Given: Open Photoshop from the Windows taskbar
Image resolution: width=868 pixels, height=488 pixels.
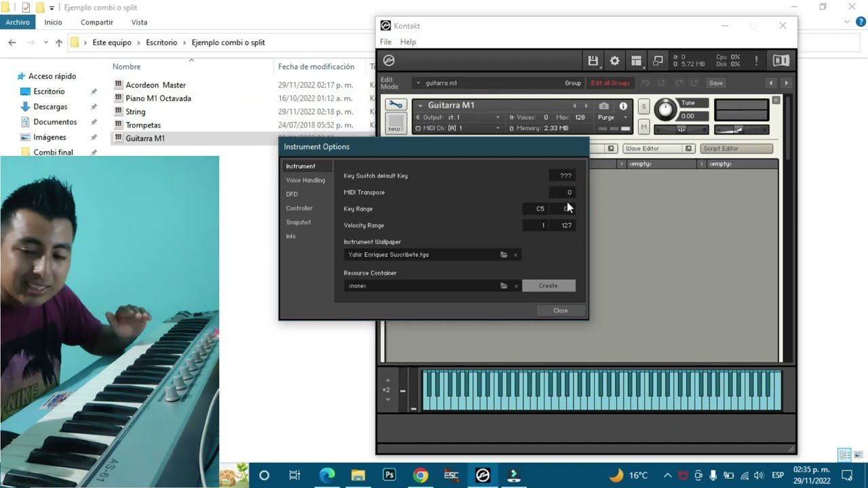Looking at the screenshot, I should (x=389, y=475).
